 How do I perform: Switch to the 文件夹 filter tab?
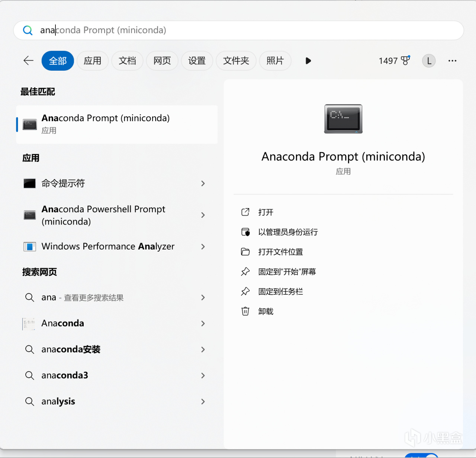(x=236, y=61)
